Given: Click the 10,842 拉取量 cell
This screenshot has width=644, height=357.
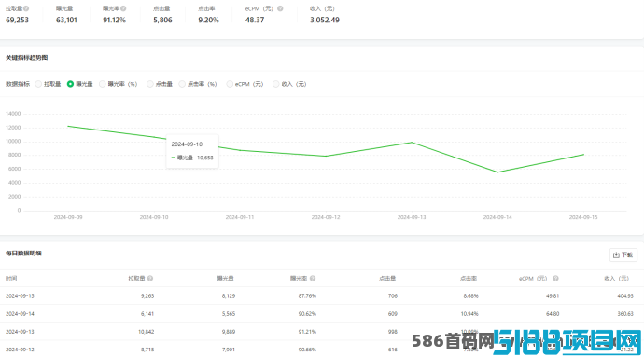Looking at the screenshot, I should click(x=147, y=332).
